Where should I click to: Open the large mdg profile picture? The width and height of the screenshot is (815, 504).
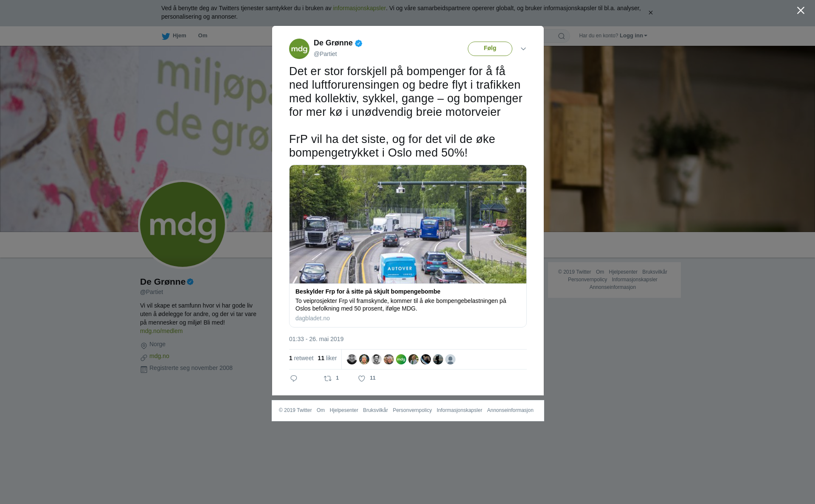[x=183, y=224]
